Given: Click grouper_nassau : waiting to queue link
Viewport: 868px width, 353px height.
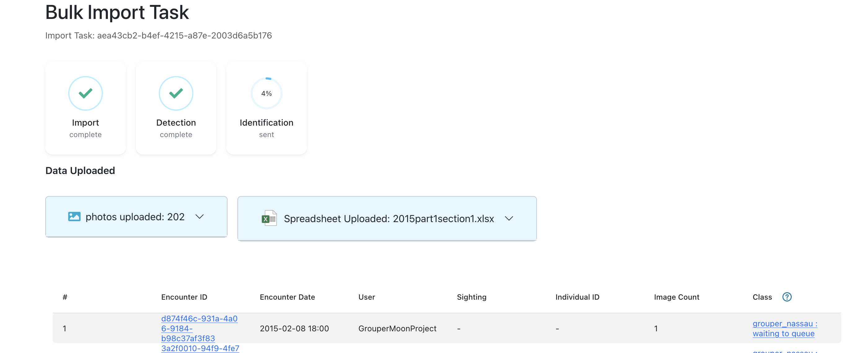Looking at the screenshot, I should 784,328.
